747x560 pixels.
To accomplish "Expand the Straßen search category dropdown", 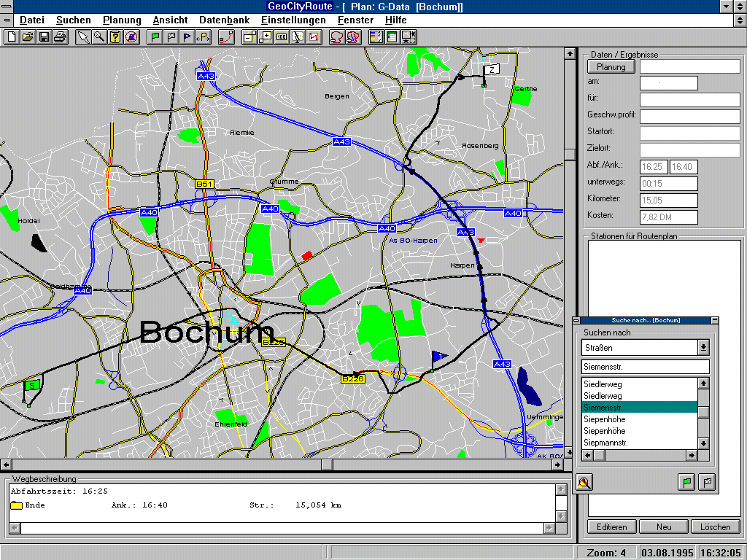I will click(x=703, y=348).
